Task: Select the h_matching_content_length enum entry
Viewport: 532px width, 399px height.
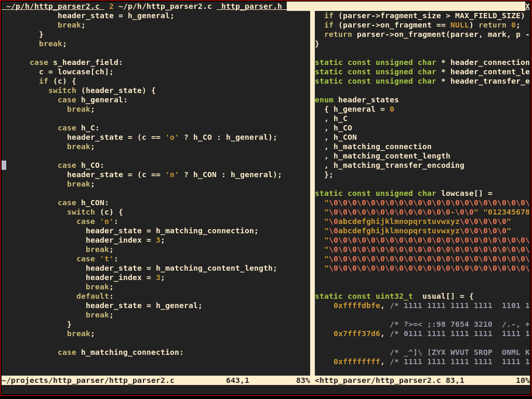Action: (392, 156)
